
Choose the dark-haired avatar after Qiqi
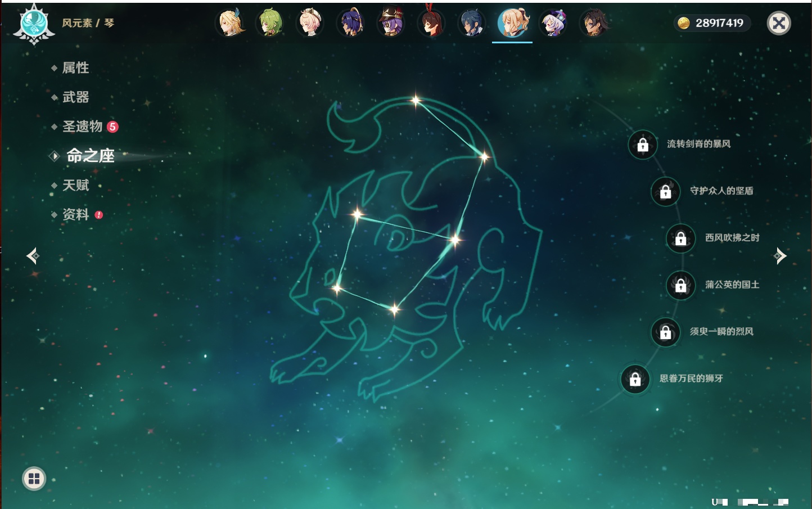pos(594,22)
